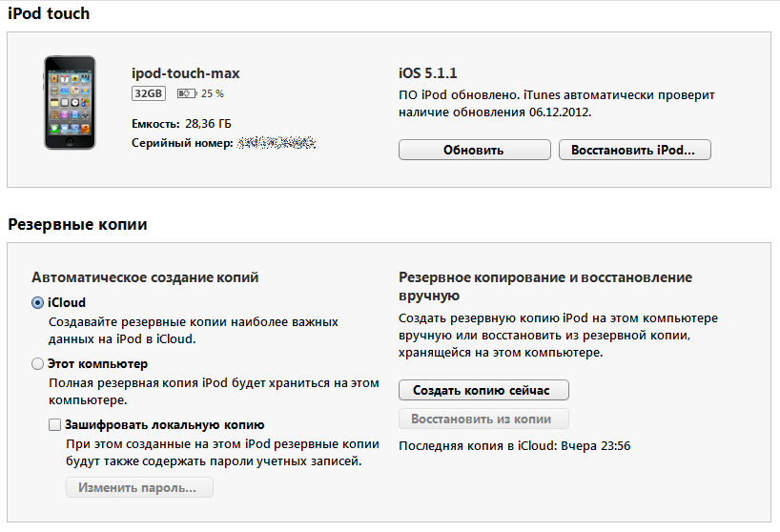Click the Восстановить из копии button
This screenshot has width=780, height=532.
click(483, 419)
